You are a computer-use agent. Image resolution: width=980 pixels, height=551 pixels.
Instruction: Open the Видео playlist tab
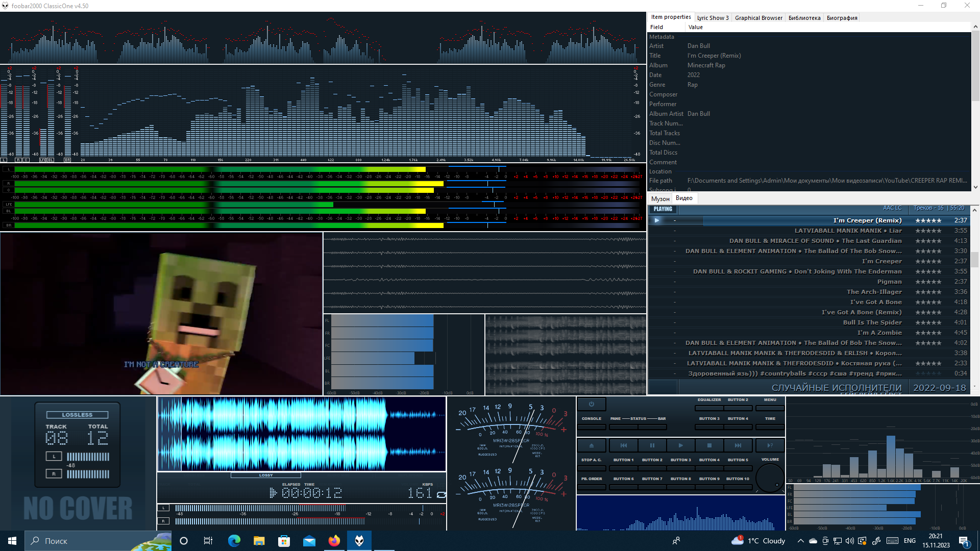684,198
